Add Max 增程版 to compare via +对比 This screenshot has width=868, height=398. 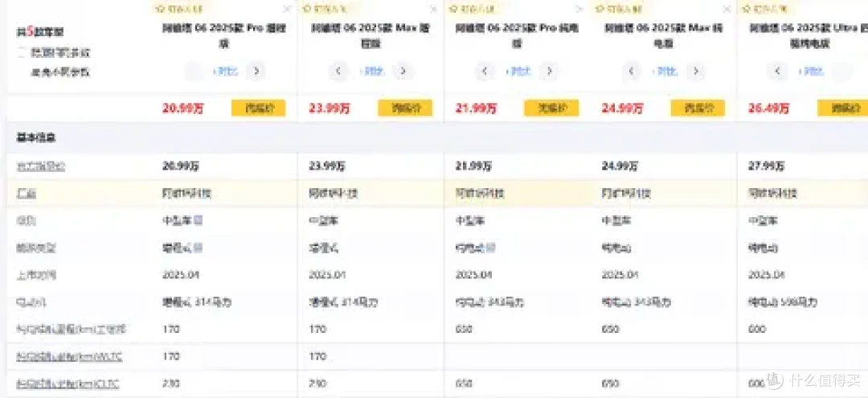click(371, 72)
